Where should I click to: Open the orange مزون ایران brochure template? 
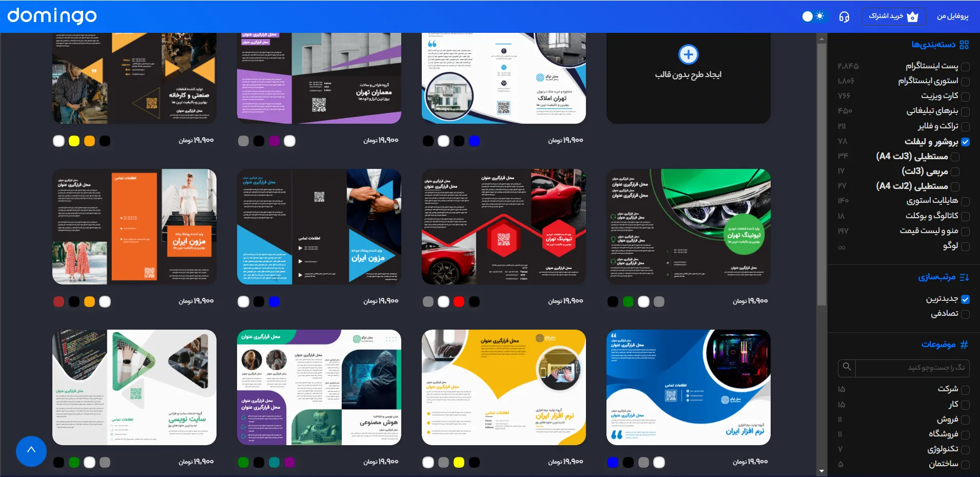coord(134,226)
